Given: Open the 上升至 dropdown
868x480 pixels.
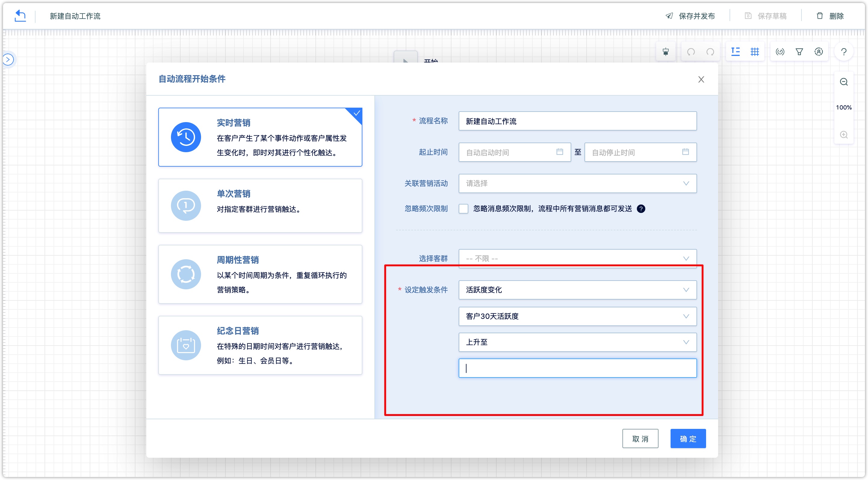Looking at the screenshot, I should click(x=578, y=342).
